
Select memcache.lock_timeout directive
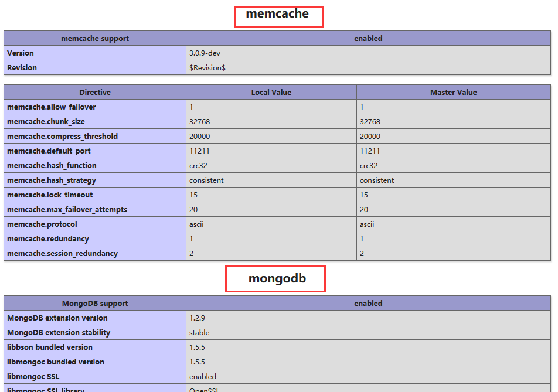50,195
